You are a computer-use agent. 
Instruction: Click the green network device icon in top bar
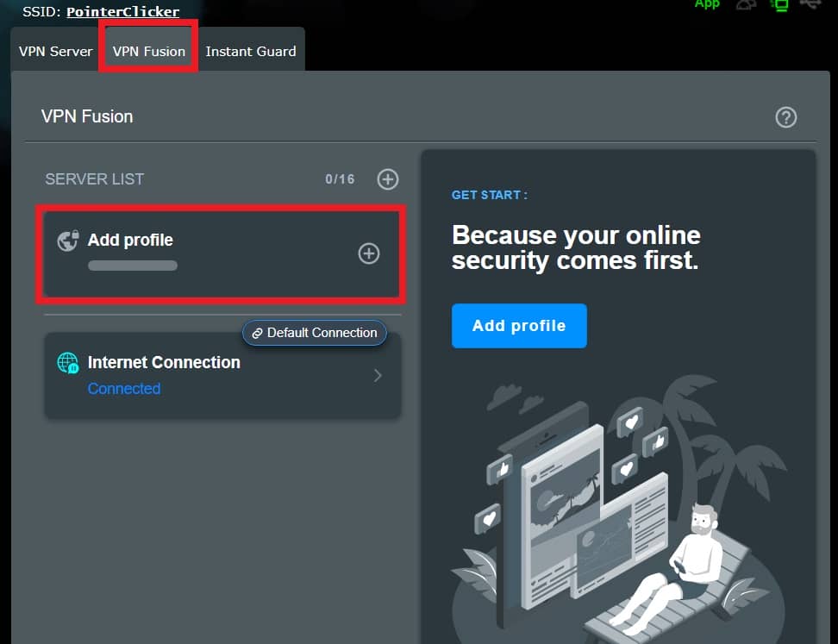click(x=779, y=5)
